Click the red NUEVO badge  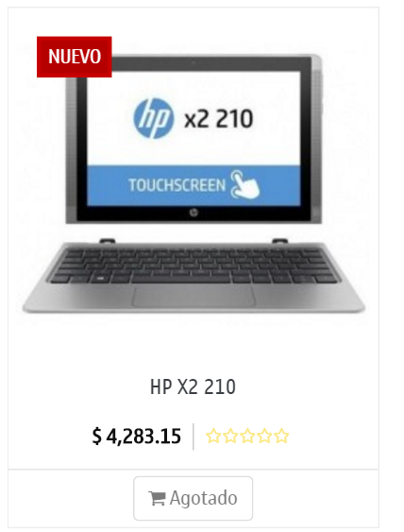75,57
